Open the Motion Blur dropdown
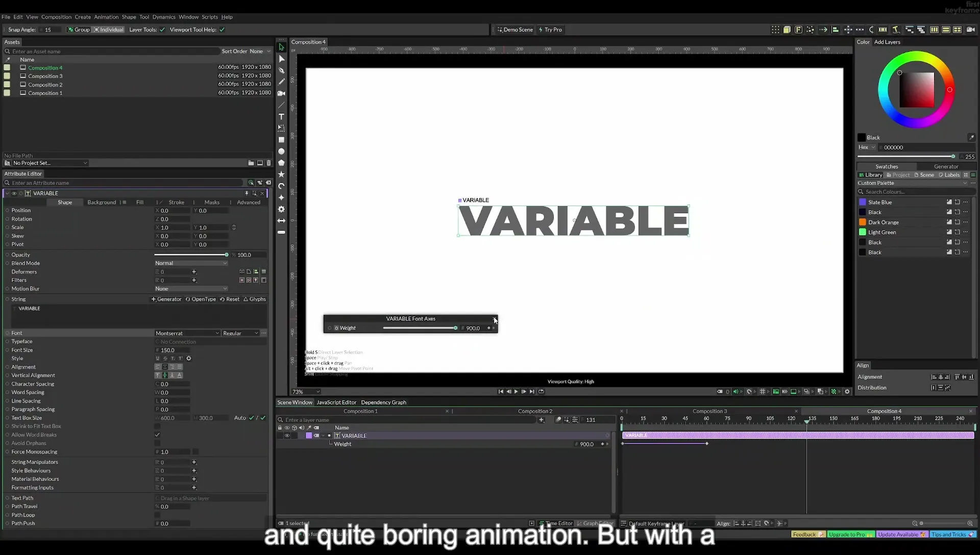Viewport: 980px width, 555px height. 191,289
